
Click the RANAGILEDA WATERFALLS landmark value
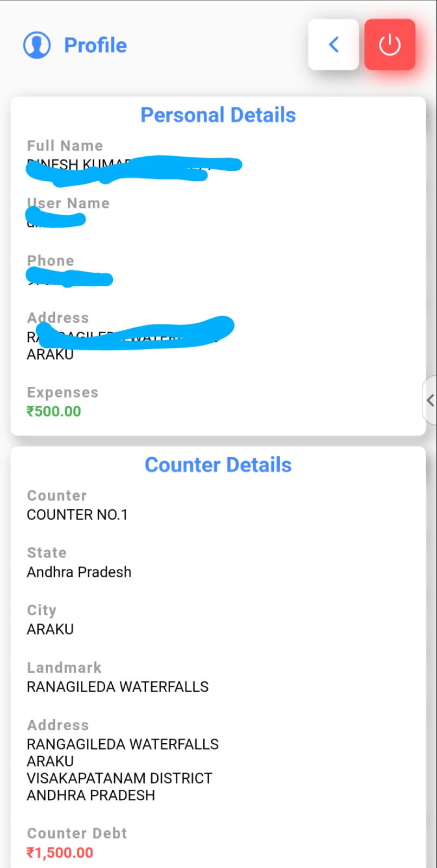118,686
